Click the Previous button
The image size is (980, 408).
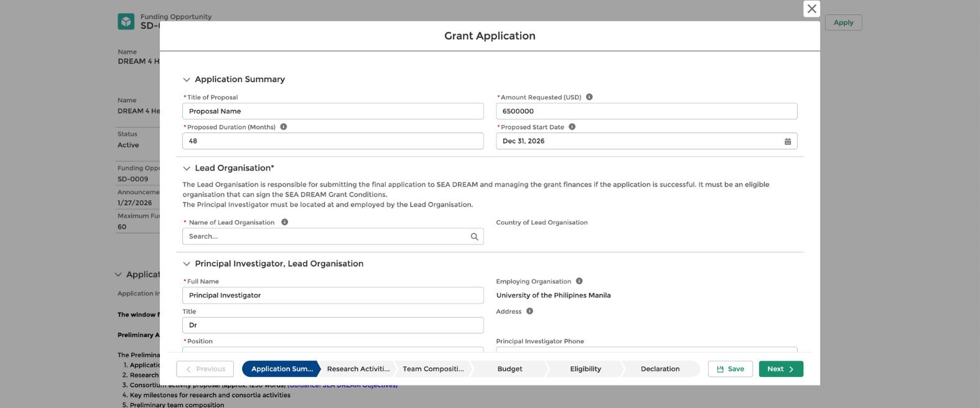click(205, 369)
